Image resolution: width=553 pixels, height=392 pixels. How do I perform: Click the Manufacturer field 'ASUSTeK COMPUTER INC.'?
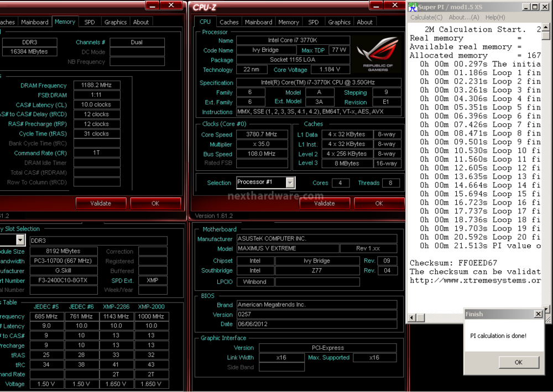point(317,239)
